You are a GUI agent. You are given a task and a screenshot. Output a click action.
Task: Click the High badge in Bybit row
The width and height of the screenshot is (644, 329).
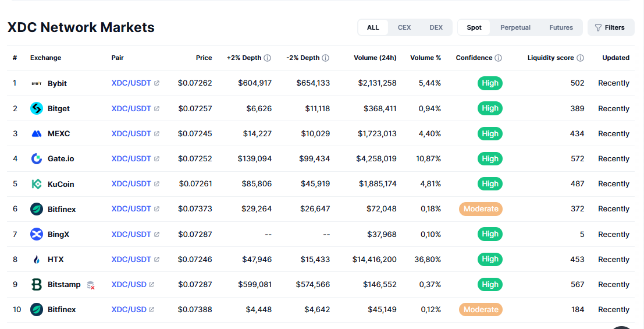point(490,83)
